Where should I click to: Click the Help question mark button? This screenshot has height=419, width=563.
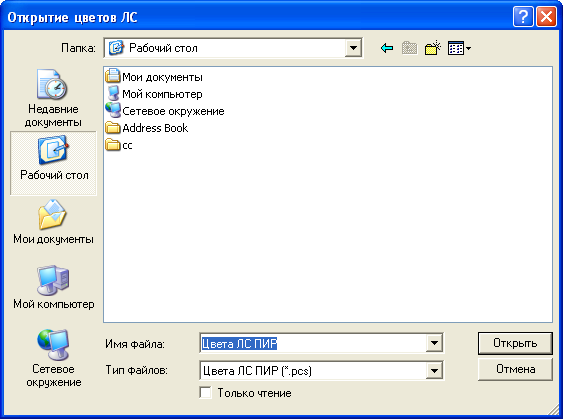(x=523, y=17)
